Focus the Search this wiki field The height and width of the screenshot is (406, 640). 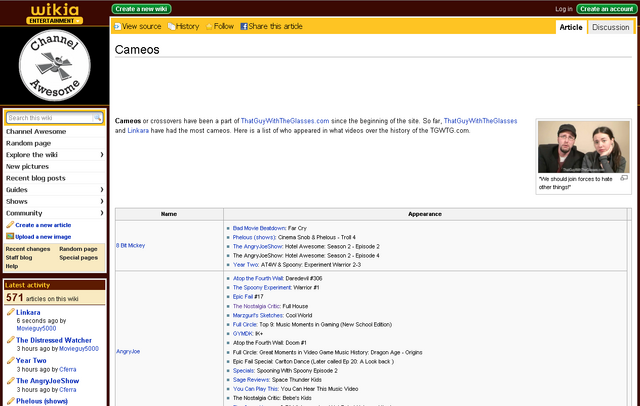point(49,118)
